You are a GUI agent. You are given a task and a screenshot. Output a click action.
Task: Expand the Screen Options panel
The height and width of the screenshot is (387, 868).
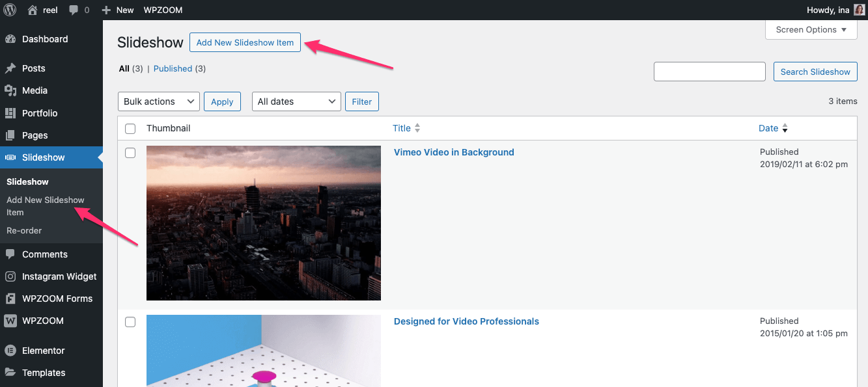[811, 30]
